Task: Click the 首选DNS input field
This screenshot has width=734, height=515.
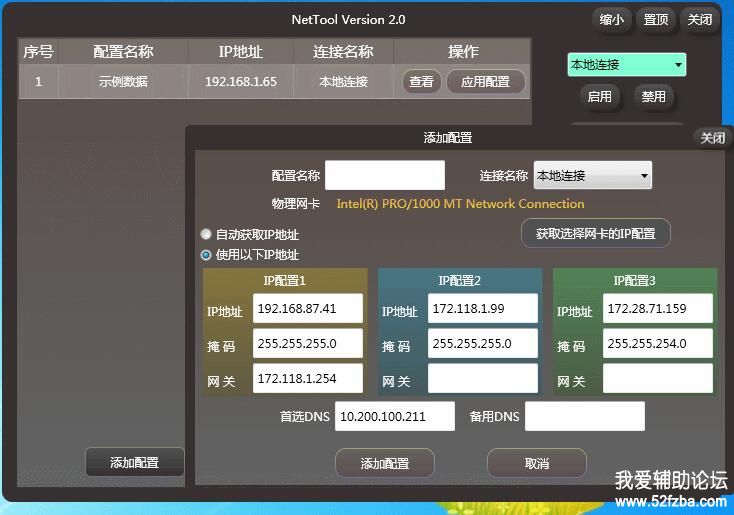Action: (394, 416)
